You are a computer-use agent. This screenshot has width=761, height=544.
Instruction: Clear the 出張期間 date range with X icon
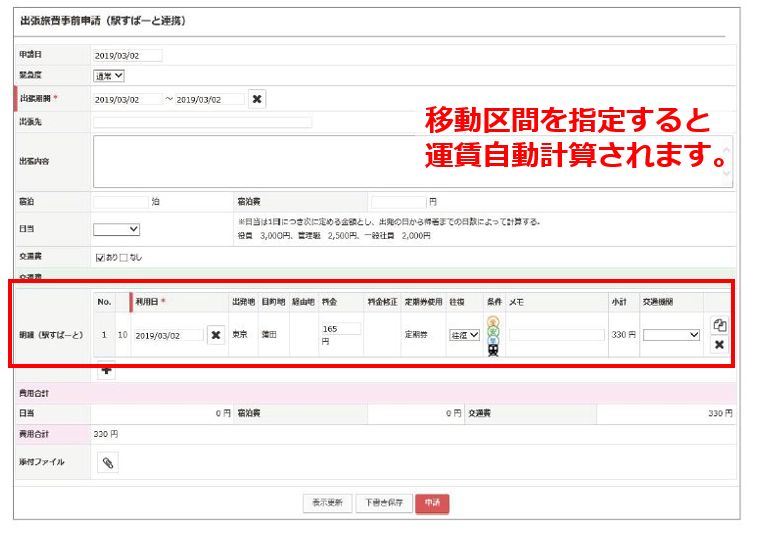coord(257,99)
